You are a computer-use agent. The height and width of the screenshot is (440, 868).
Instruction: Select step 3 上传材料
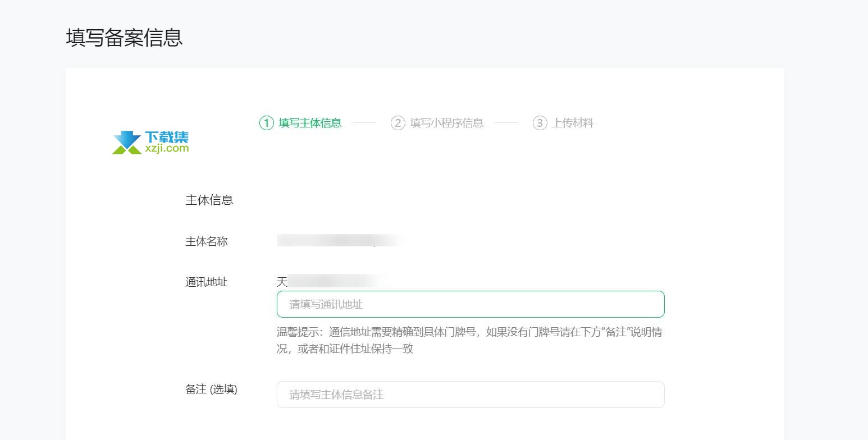coord(563,123)
